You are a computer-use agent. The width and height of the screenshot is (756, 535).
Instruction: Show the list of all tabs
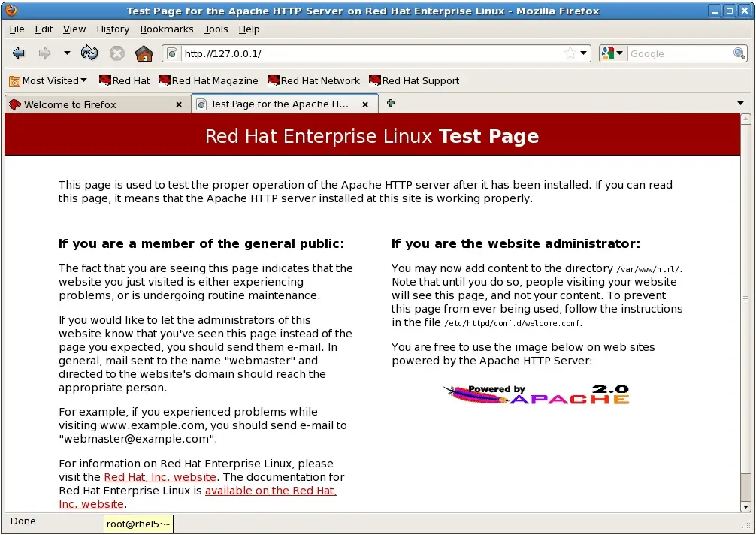741,104
